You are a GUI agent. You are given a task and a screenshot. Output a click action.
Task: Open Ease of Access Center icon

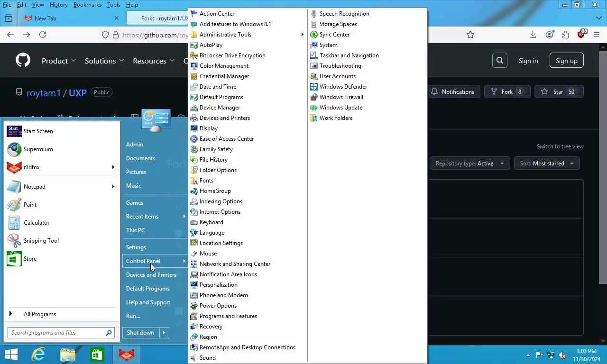pos(194,139)
